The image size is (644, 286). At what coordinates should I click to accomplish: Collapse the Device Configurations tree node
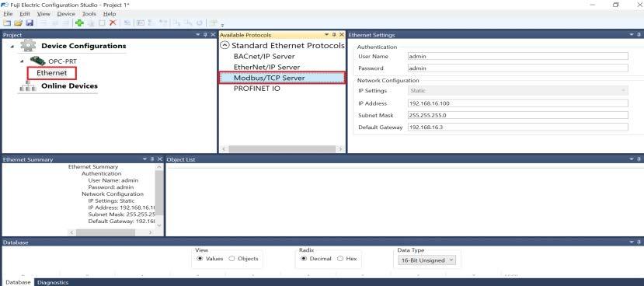(x=12, y=46)
